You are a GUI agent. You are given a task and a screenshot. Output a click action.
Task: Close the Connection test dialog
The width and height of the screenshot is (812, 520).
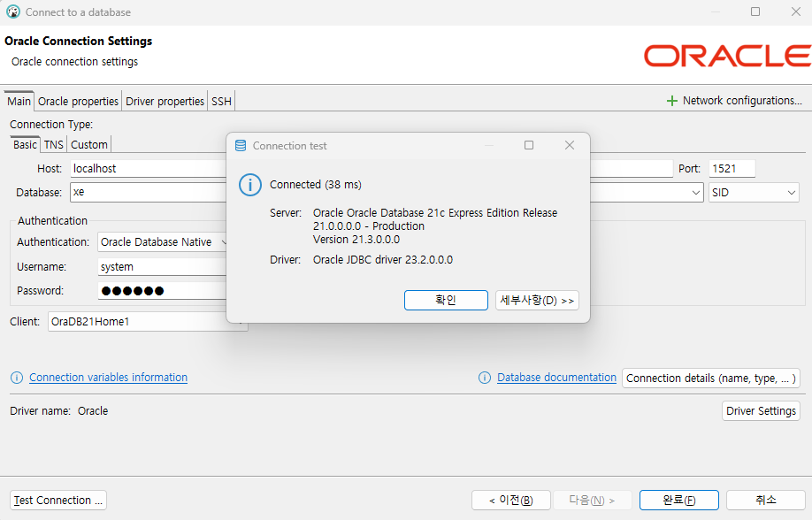(x=569, y=145)
